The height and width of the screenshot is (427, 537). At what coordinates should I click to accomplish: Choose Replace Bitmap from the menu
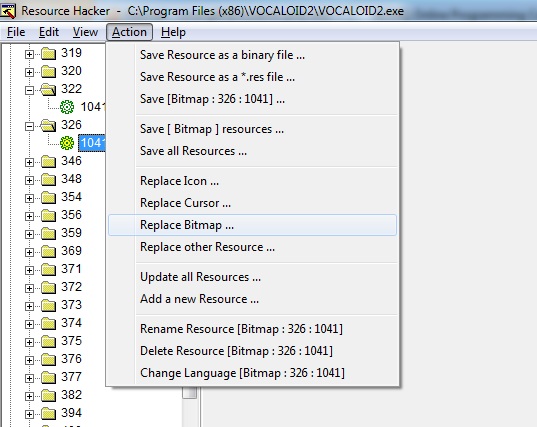click(x=252, y=225)
